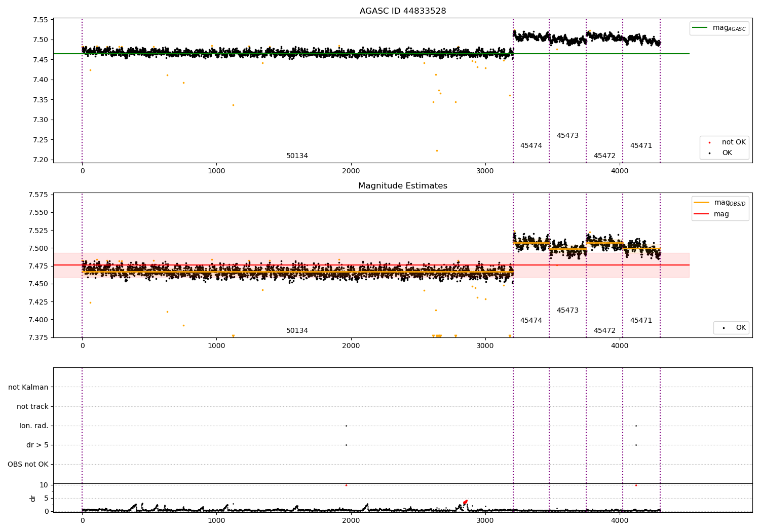This screenshot has height=532, width=760.
Task: Click x-tick 2000 under top panel
Action: click(351, 171)
